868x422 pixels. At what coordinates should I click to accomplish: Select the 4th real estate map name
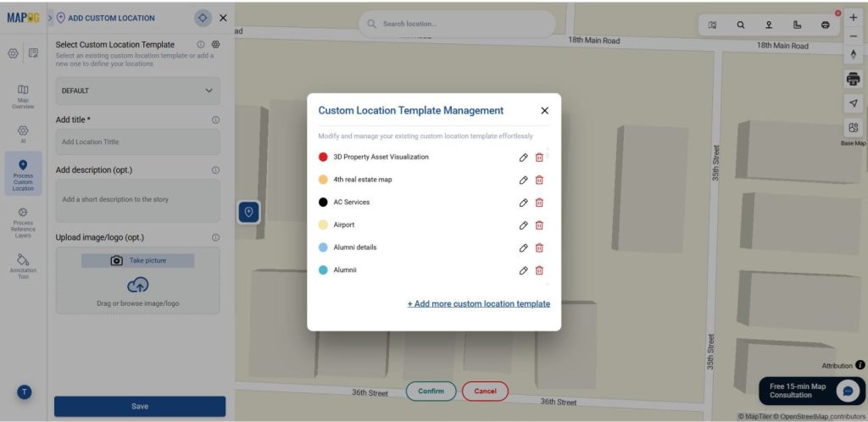(363, 180)
